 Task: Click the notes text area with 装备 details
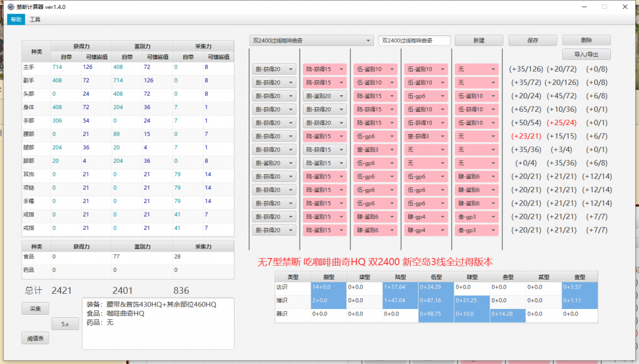tap(158, 324)
